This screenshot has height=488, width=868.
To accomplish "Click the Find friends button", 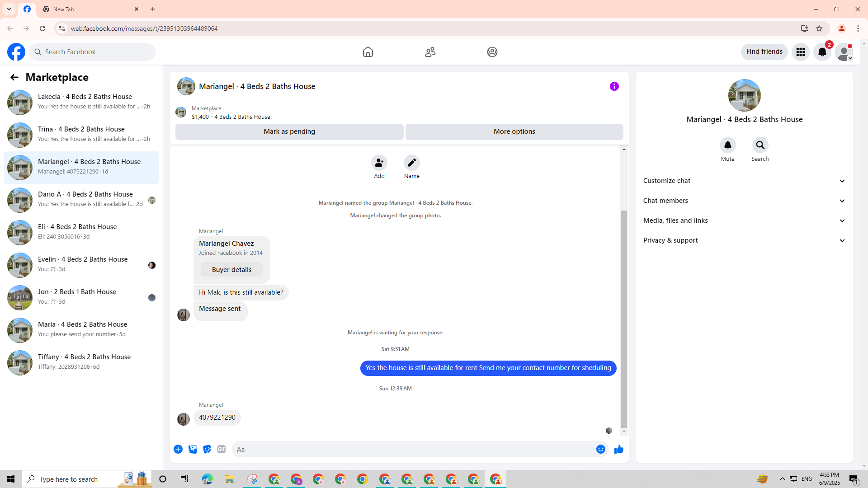I will click(x=764, y=52).
